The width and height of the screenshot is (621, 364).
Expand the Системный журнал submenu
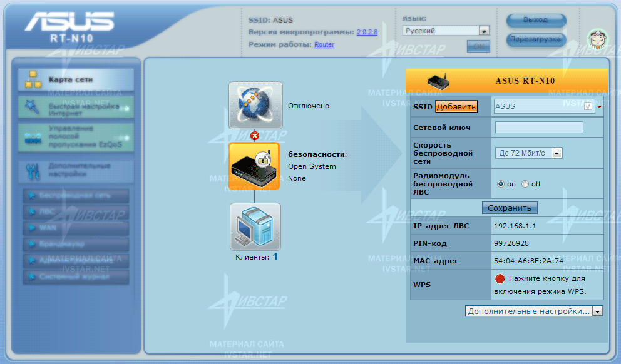[x=76, y=276]
